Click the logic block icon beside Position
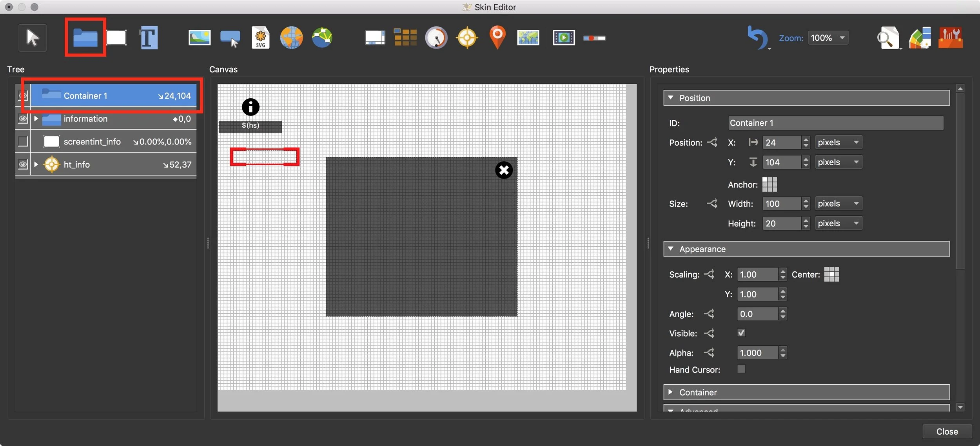This screenshot has height=446, width=980. click(x=712, y=143)
